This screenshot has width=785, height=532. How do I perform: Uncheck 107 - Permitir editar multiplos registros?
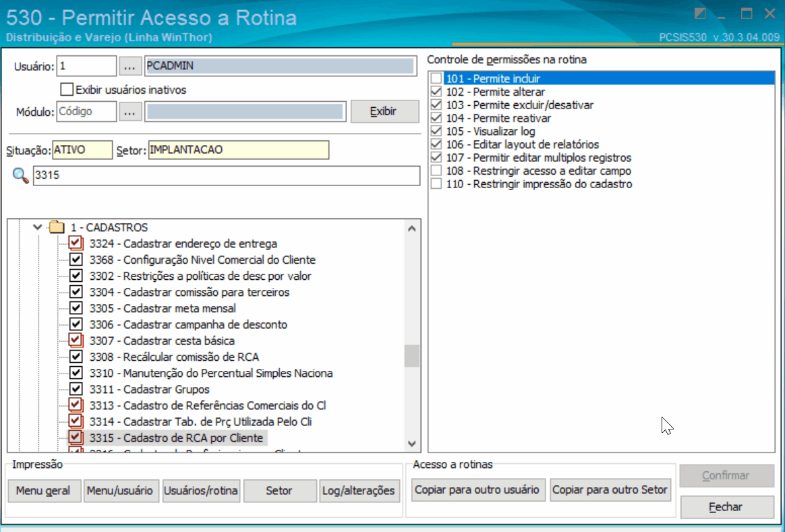(x=436, y=158)
